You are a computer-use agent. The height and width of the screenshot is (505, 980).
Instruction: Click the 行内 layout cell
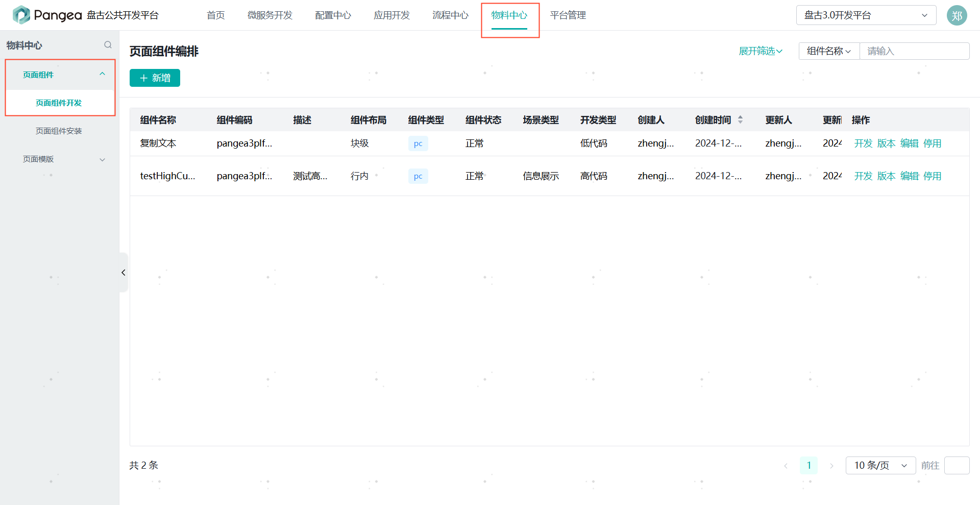point(359,176)
